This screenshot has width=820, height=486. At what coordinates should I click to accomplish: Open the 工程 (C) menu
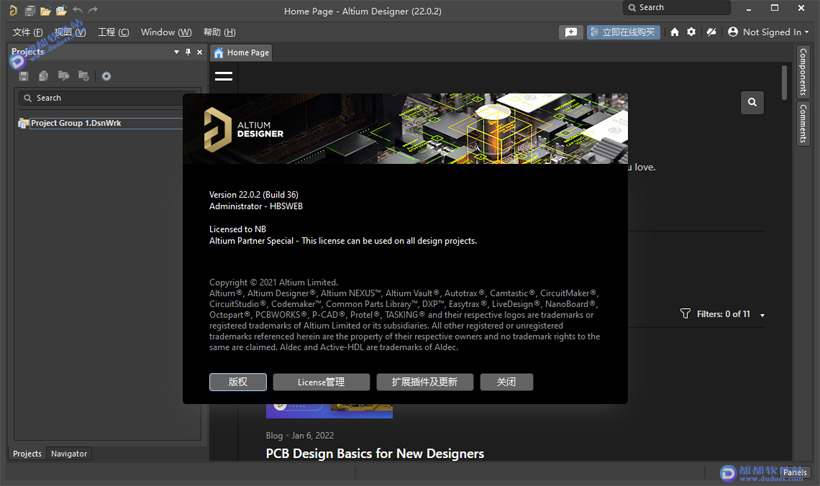tap(113, 32)
